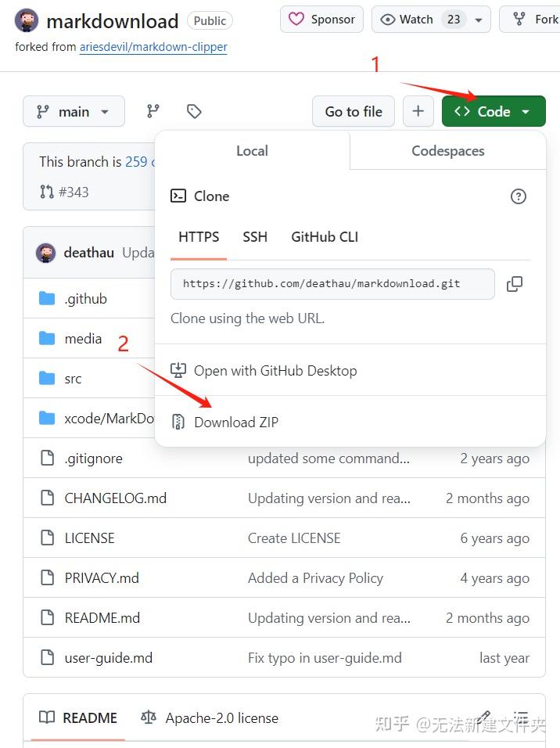Choose Download ZIP
The height and width of the screenshot is (748, 560).
(350, 422)
